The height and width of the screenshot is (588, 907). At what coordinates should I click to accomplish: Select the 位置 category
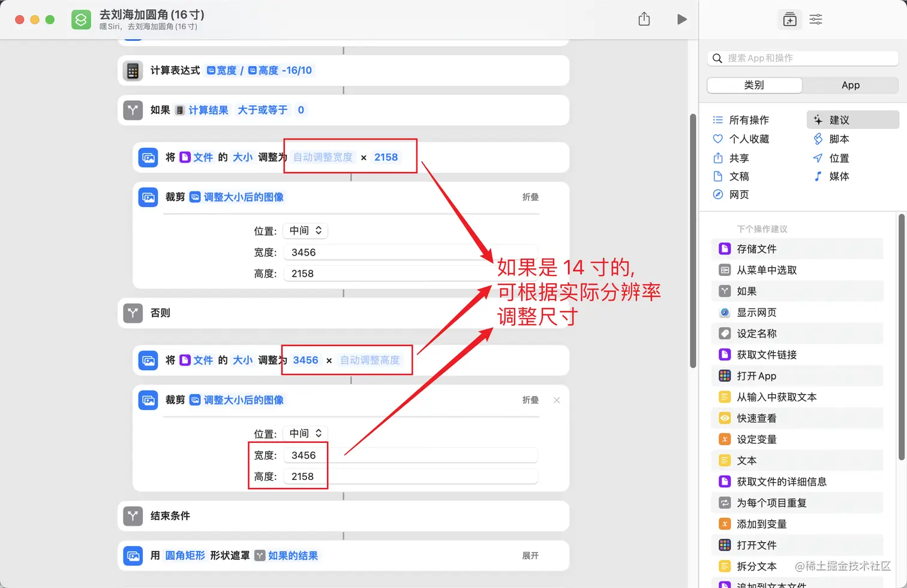tap(831, 158)
